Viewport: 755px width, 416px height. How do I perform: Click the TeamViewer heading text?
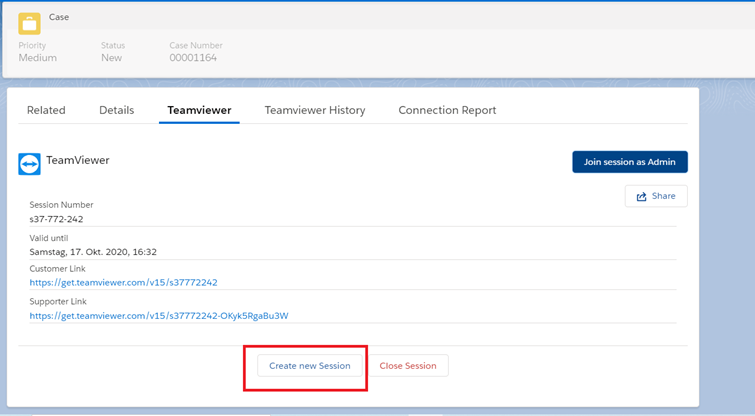(78, 160)
